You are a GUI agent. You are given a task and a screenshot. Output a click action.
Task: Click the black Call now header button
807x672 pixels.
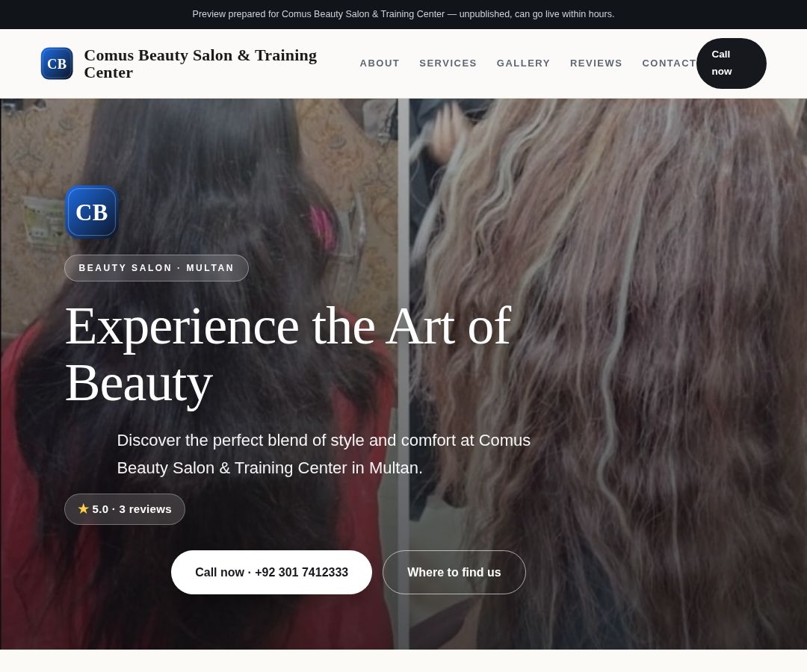(732, 63)
